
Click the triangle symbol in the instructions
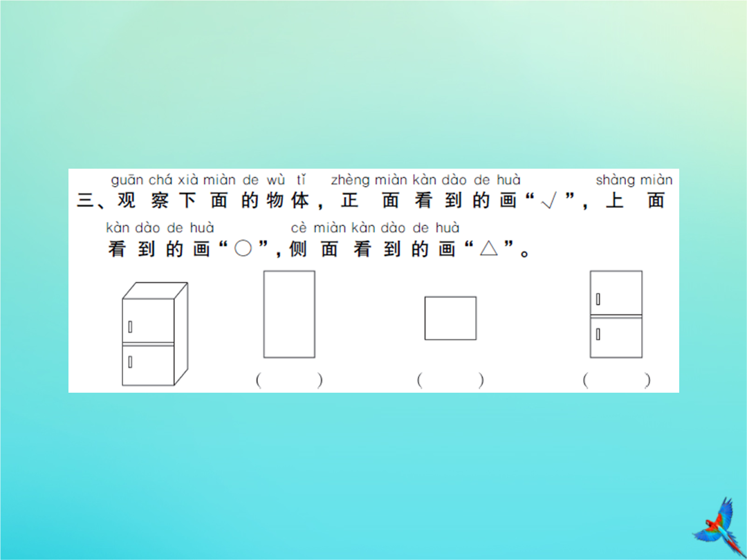coord(489,250)
